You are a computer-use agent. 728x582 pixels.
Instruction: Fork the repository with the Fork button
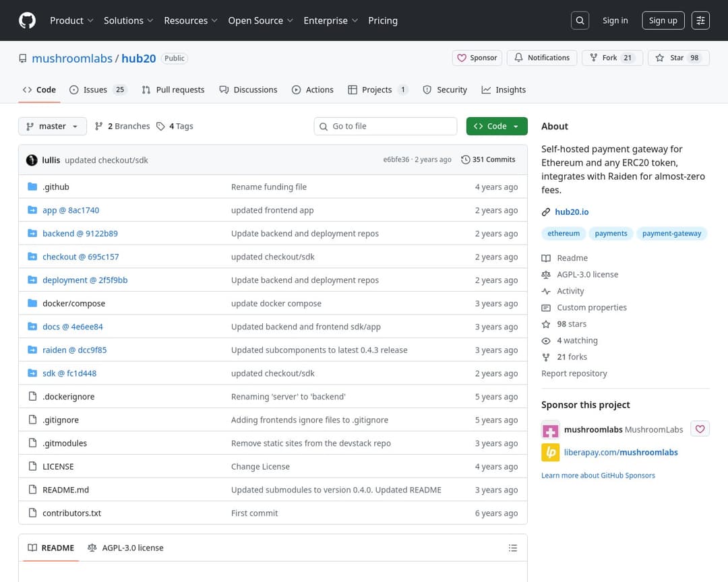click(612, 58)
